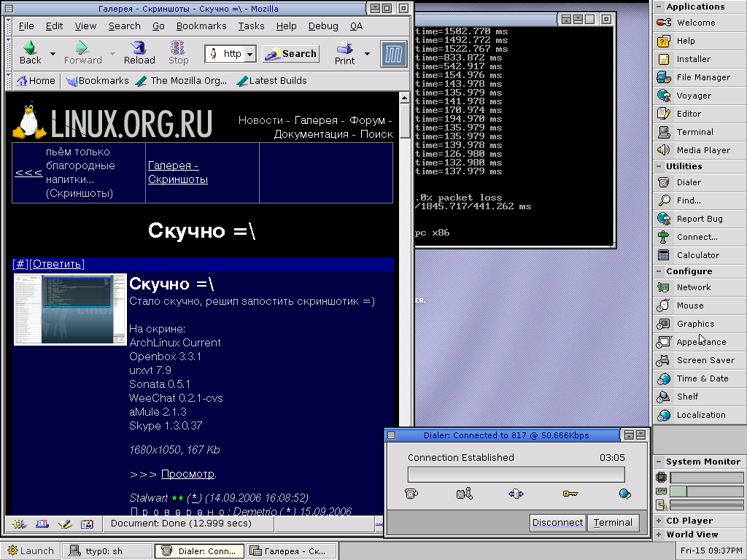The height and width of the screenshot is (560, 747).
Task: Start Terminal from the Applications shelf
Action: pos(699,132)
